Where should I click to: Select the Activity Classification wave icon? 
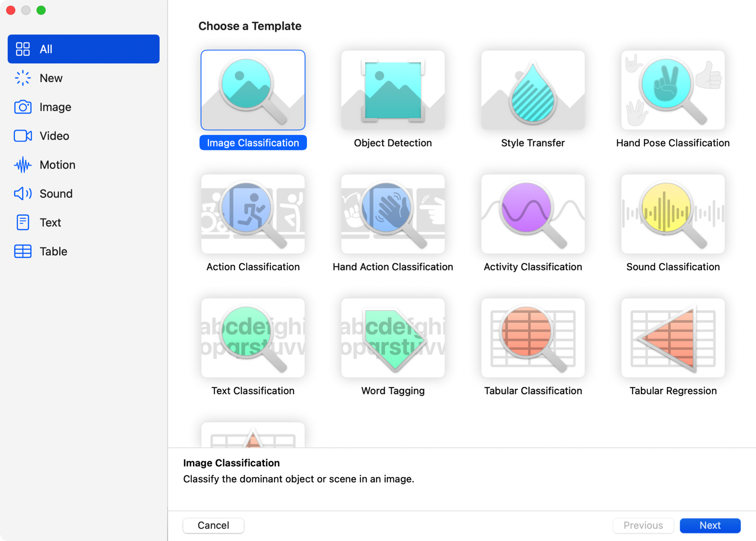point(533,214)
